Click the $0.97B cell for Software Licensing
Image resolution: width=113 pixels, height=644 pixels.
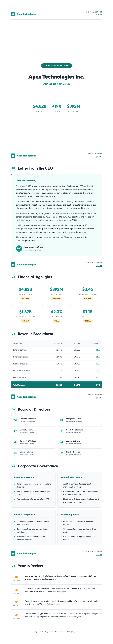[x=77, y=357]
